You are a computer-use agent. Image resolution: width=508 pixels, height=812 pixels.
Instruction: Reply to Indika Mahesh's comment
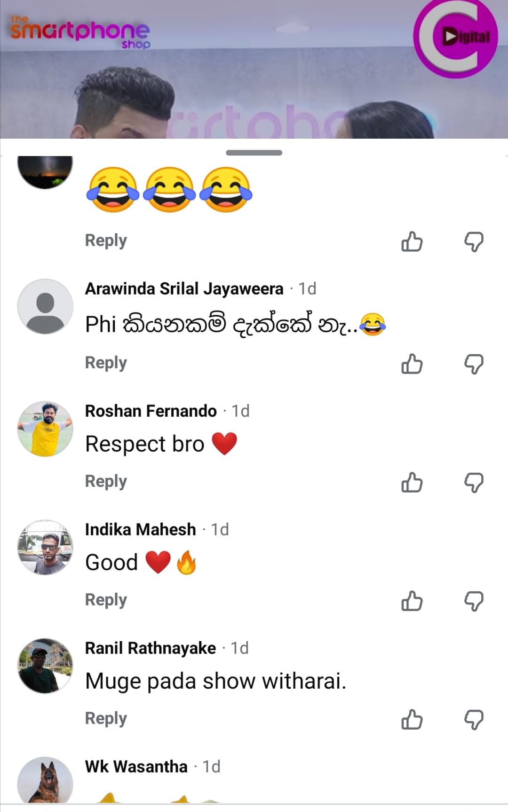click(x=106, y=600)
